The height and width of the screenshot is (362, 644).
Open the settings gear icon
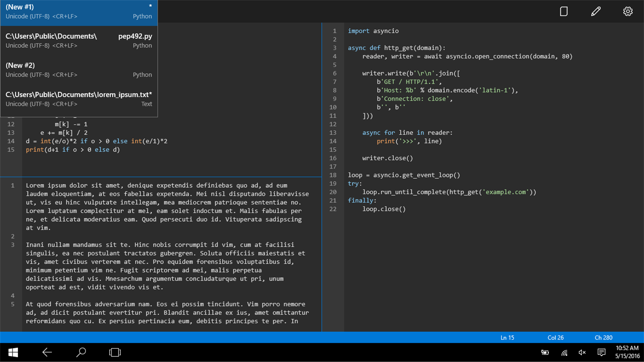tap(628, 11)
